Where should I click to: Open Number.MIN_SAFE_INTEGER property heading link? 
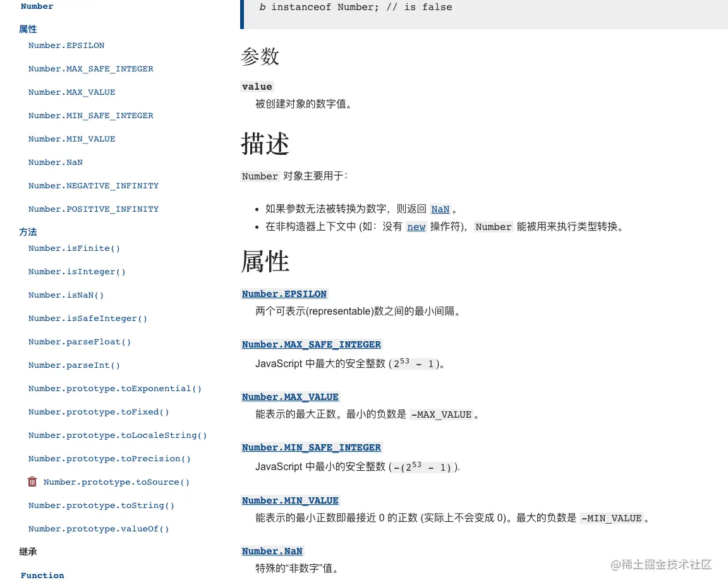pos(311,448)
